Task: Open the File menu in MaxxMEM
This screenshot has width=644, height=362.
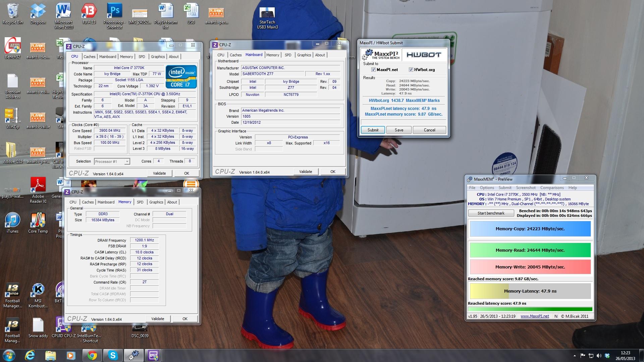Action: pyautogui.click(x=472, y=188)
